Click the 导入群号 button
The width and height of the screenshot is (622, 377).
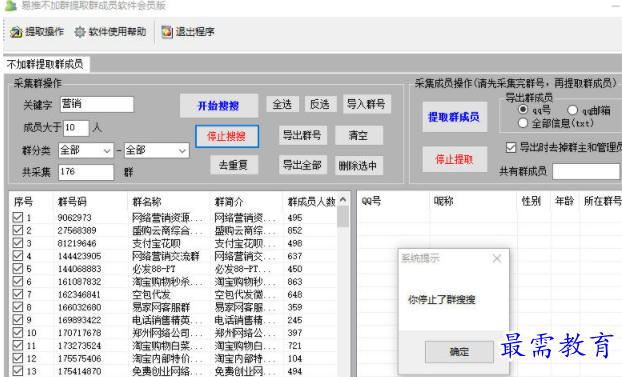pos(367,104)
